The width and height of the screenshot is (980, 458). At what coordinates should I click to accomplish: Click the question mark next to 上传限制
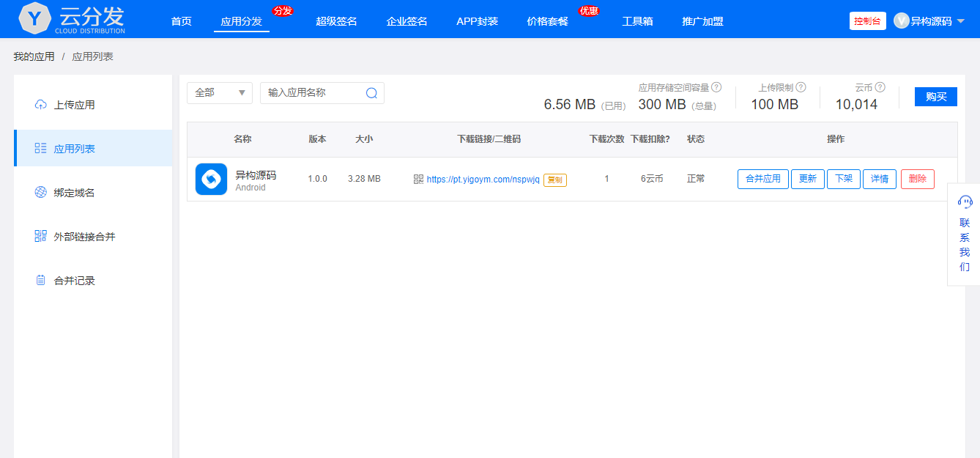tap(800, 87)
